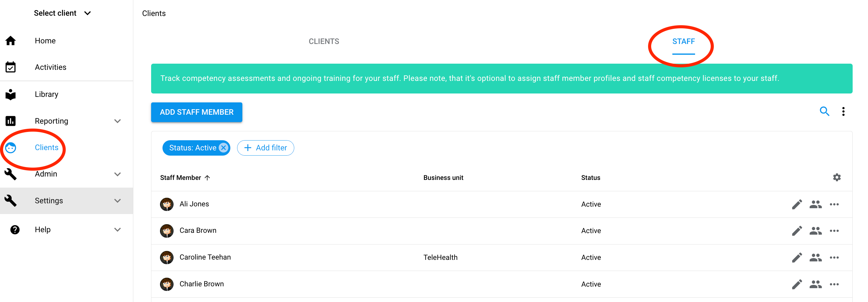
Task: Expand the Admin menu chevron
Action: click(117, 174)
